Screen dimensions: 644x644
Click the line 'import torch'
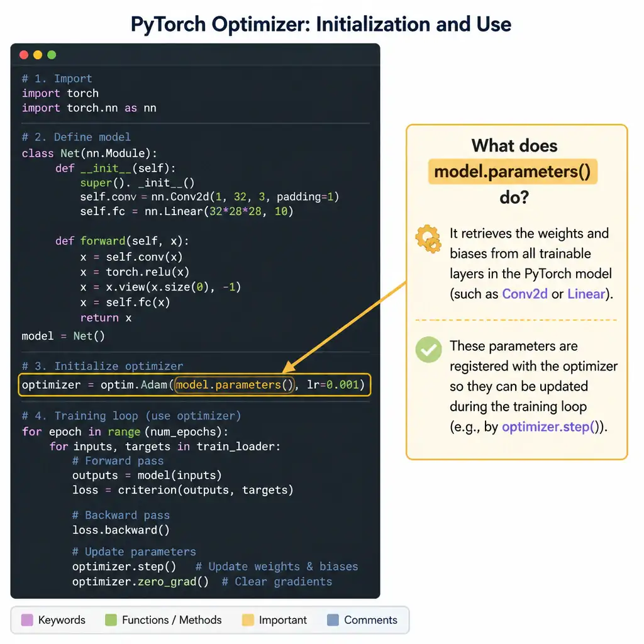(60, 93)
